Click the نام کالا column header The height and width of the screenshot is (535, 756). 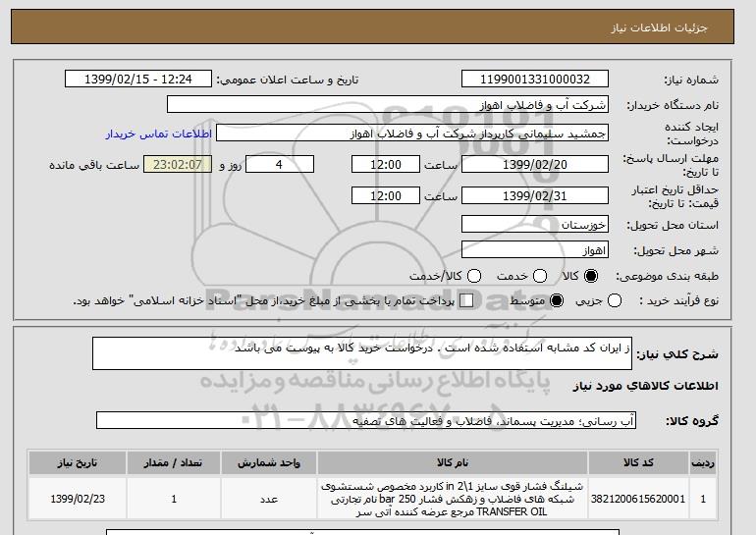pyautogui.click(x=453, y=463)
